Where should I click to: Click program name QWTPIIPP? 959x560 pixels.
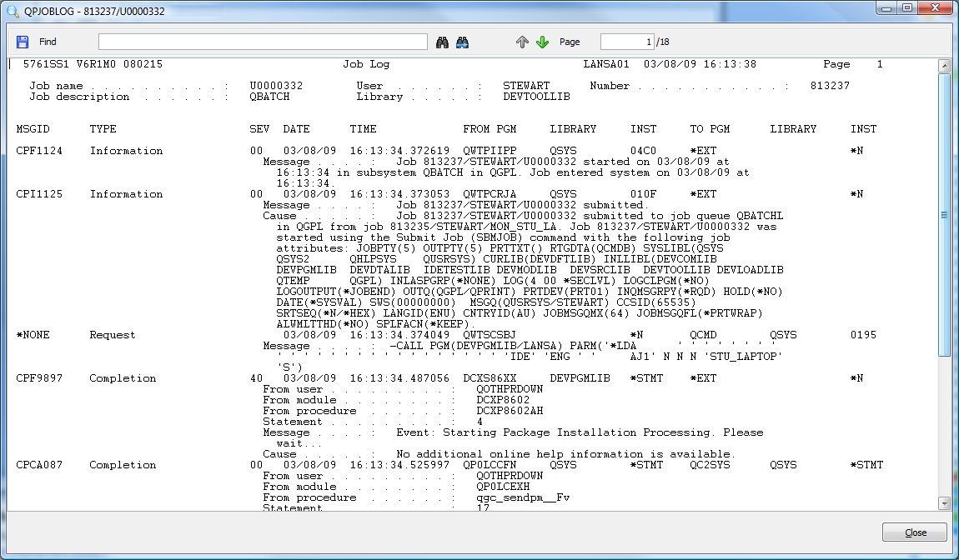tap(490, 150)
